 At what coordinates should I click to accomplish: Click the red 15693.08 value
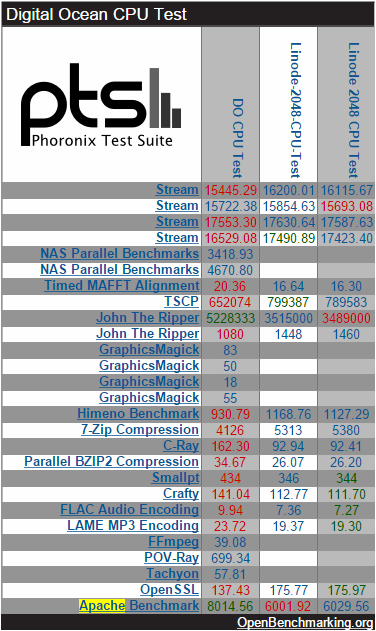tap(347, 206)
